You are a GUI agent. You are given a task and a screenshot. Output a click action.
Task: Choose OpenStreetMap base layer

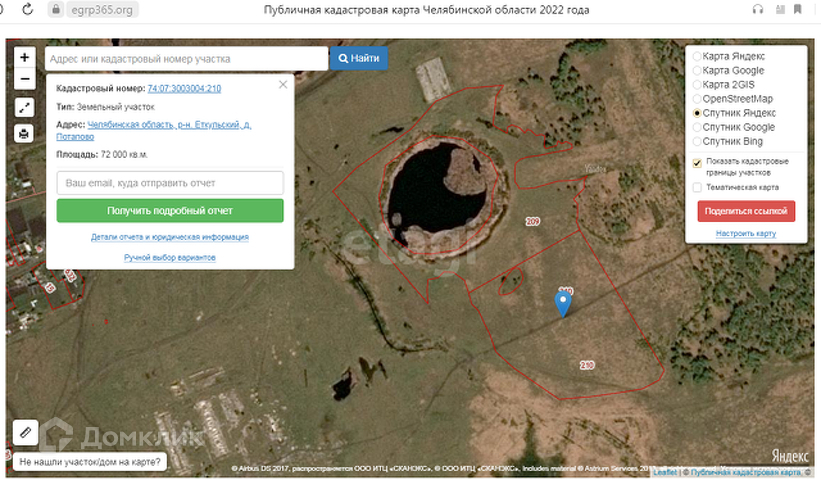tap(697, 99)
